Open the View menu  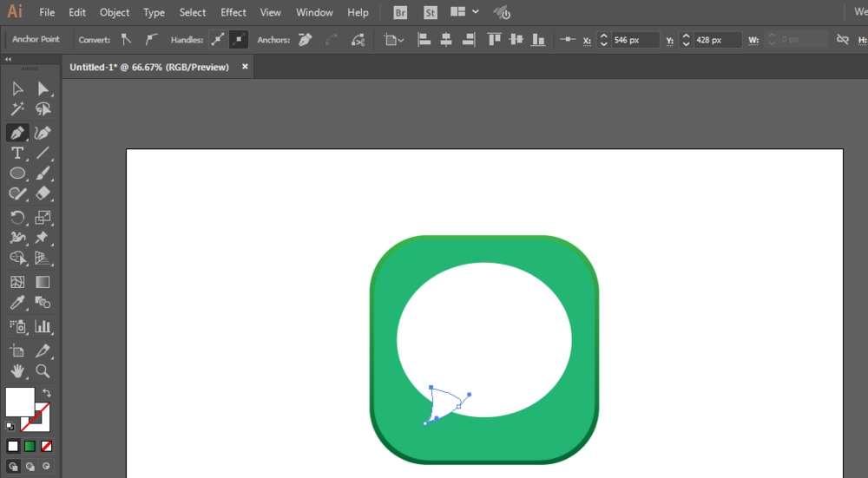tap(270, 12)
